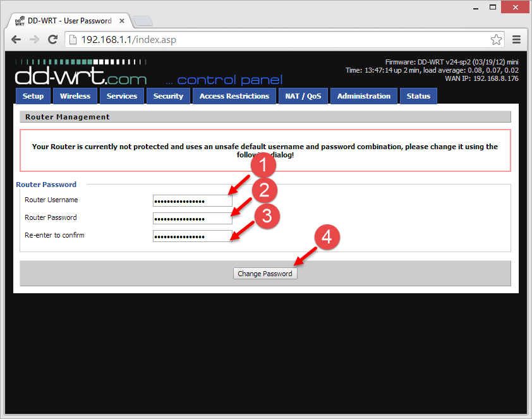Close the DD-WRT User Password tab
Image resolution: width=532 pixels, height=419 pixels.
[122, 21]
